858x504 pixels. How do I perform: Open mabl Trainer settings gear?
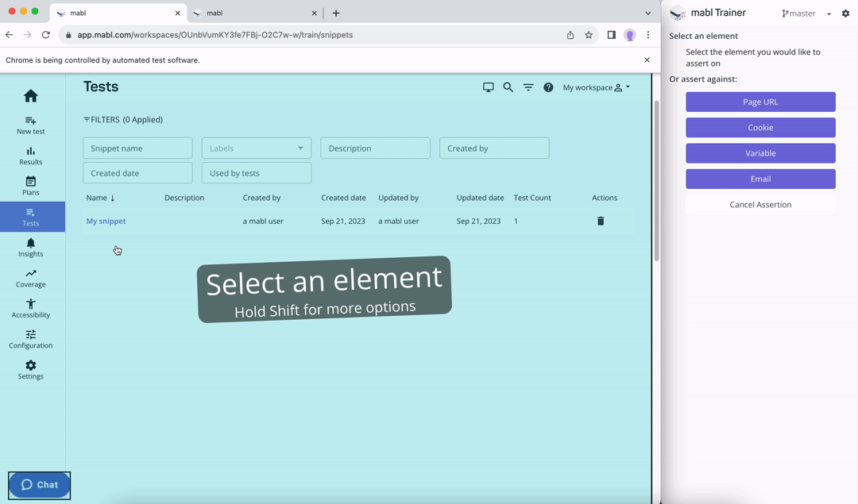pos(845,13)
